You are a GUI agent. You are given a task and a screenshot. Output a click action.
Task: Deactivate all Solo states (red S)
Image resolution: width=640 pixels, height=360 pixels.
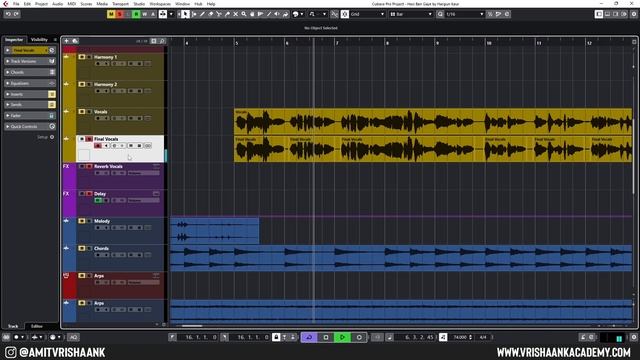coord(120,14)
